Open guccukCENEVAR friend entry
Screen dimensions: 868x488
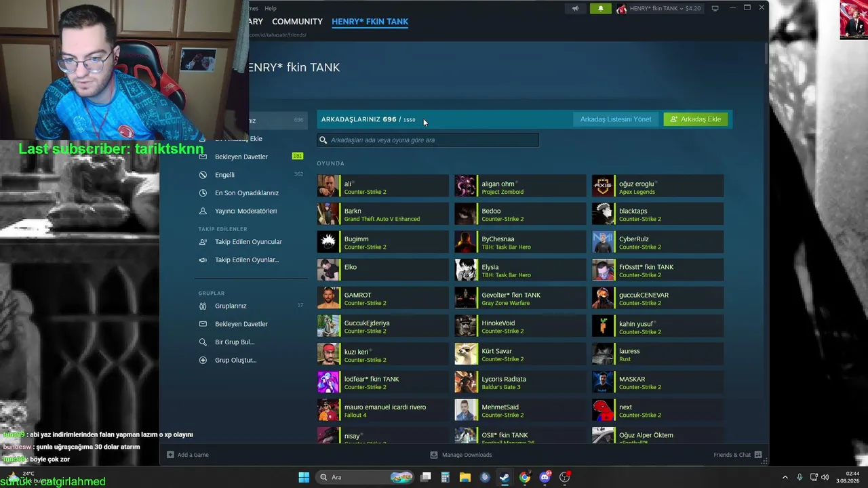[658, 298]
